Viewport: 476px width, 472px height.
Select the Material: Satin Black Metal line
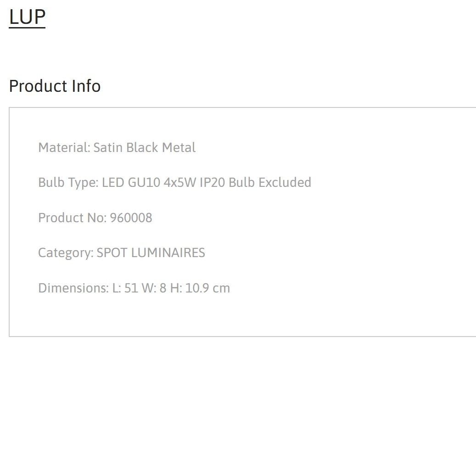[117, 147]
